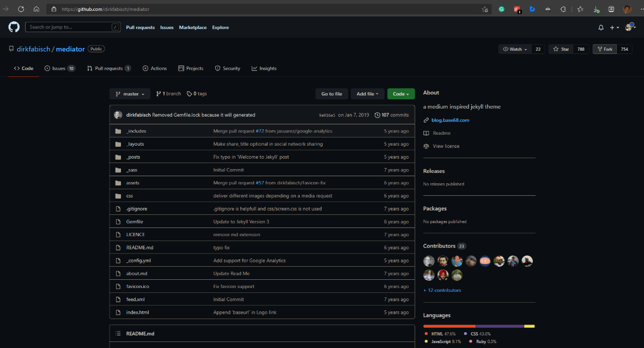The image size is (644, 348).
Task: Star the mediator repository
Action: coord(561,49)
